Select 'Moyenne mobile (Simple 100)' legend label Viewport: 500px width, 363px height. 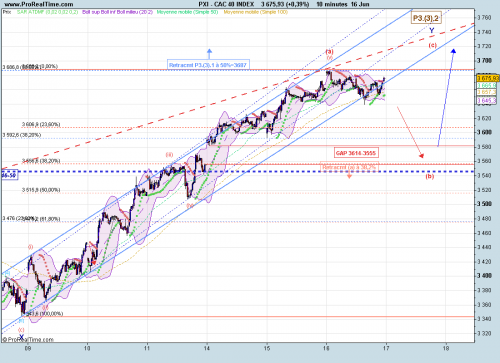256,12
